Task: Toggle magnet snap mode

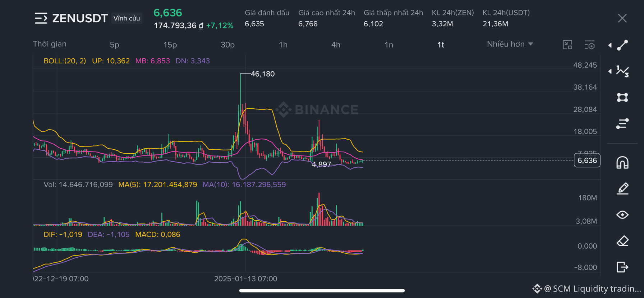Action: click(x=622, y=162)
